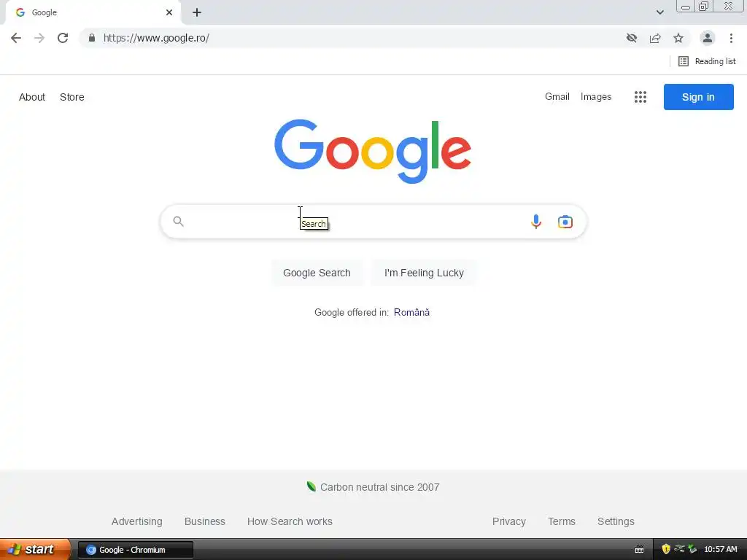Image resolution: width=747 pixels, height=560 pixels.
Task: Click the Google Search button
Action: (x=317, y=273)
